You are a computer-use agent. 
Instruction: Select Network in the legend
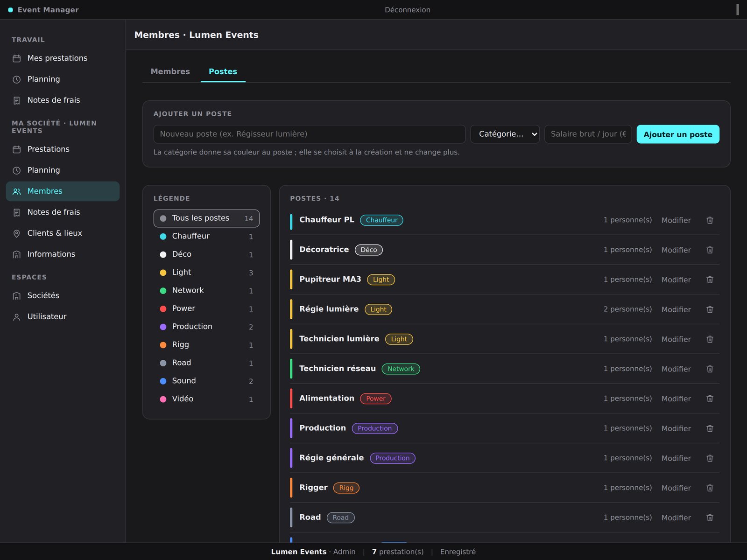click(x=206, y=290)
